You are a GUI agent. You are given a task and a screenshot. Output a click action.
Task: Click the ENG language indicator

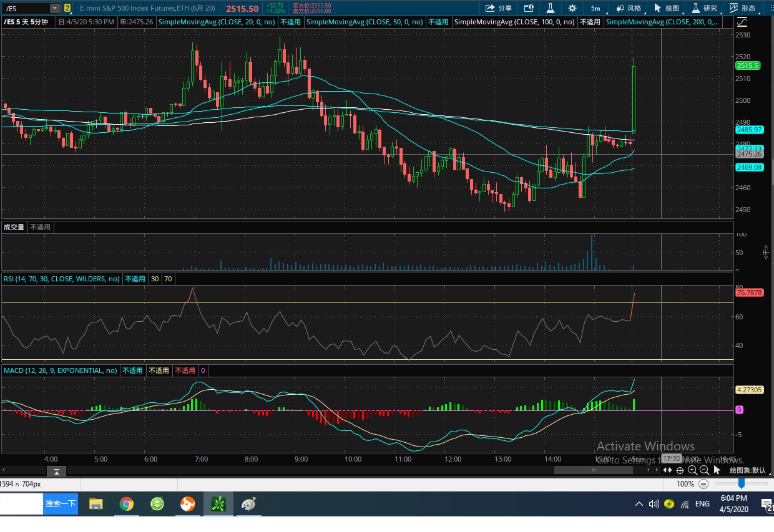pos(702,504)
